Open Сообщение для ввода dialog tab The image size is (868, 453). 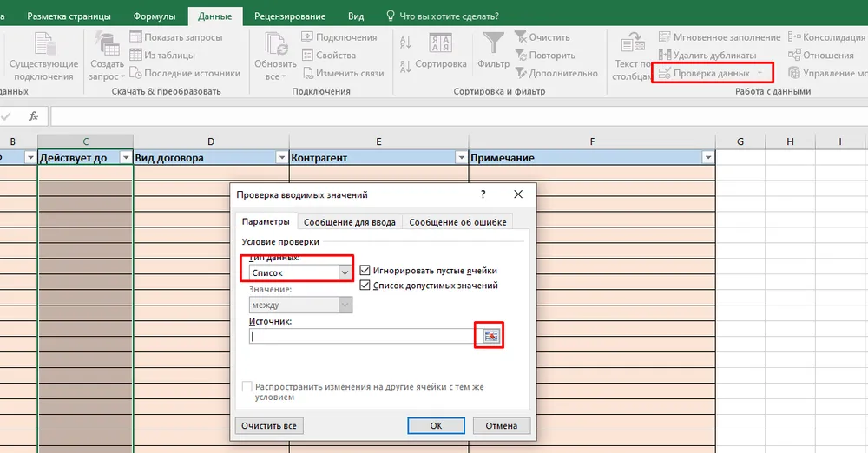click(349, 222)
